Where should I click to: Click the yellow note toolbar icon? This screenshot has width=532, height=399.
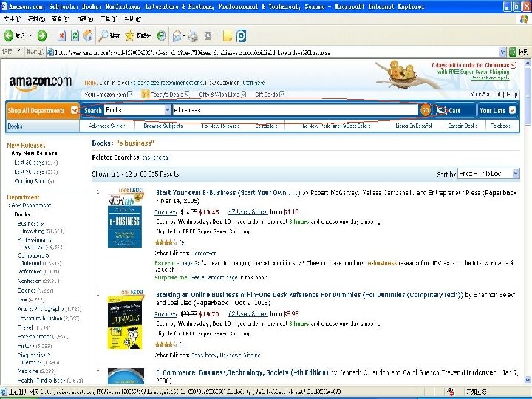tap(228, 35)
